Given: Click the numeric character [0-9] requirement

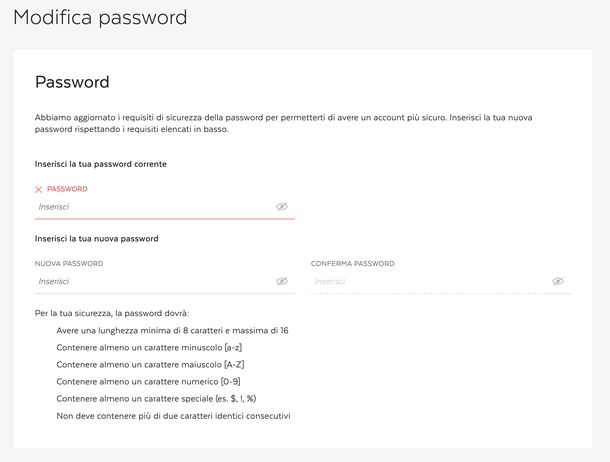Looking at the screenshot, I should click(x=148, y=381).
